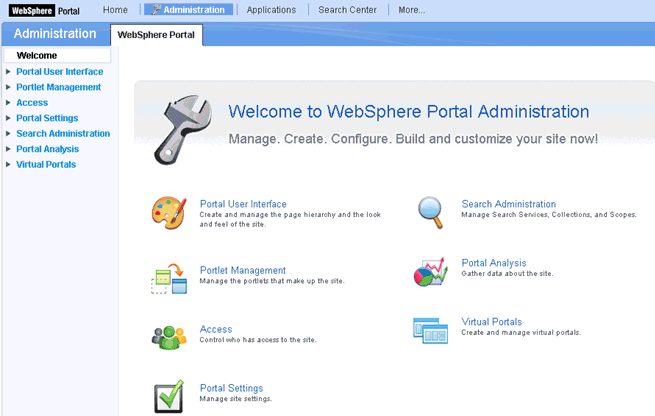The height and width of the screenshot is (416, 655).
Task: Go to Search Center in top navigation
Action: click(346, 10)
